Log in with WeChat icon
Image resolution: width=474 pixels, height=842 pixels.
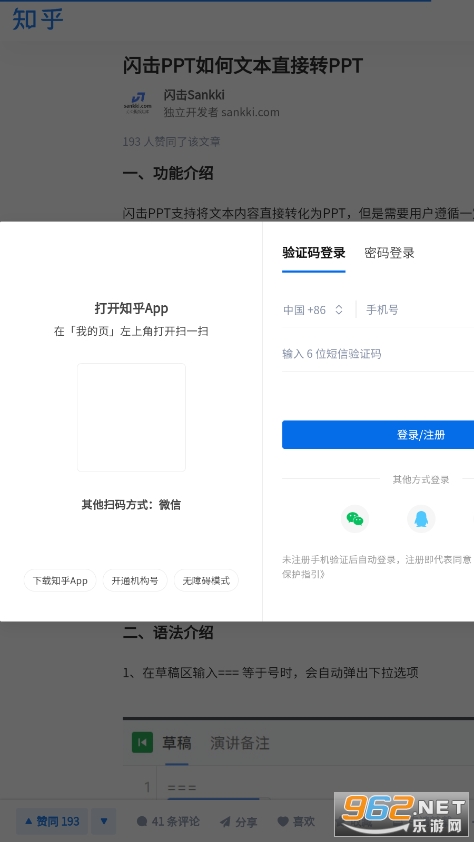(354, 519)
